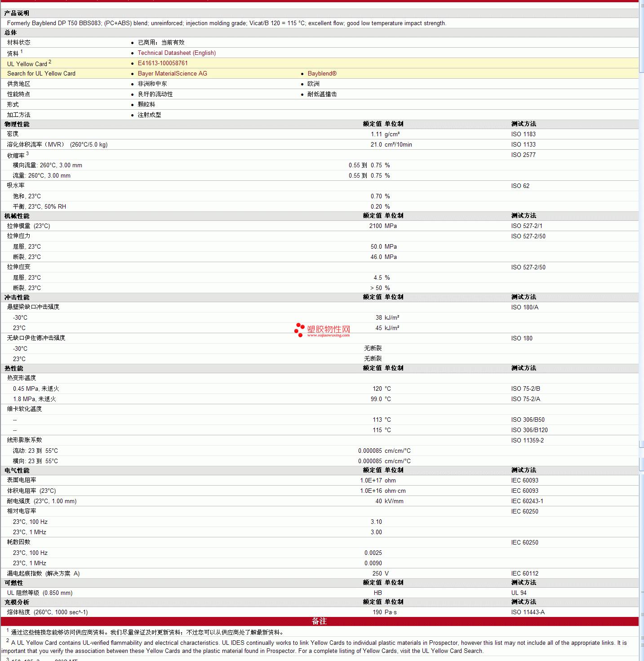Click test method 'IEC 60112'
The image size is (644, 661).
click(524, 574)
